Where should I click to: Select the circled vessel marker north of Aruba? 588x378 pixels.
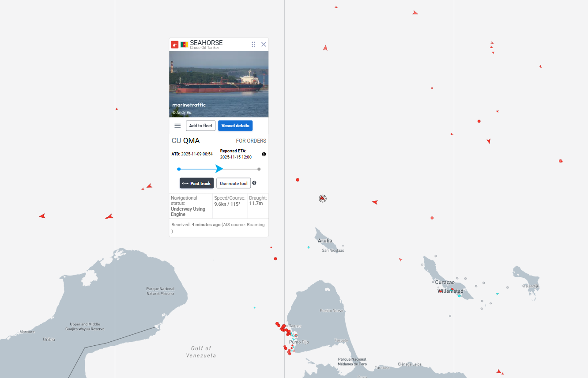click(x=323, y=199)
